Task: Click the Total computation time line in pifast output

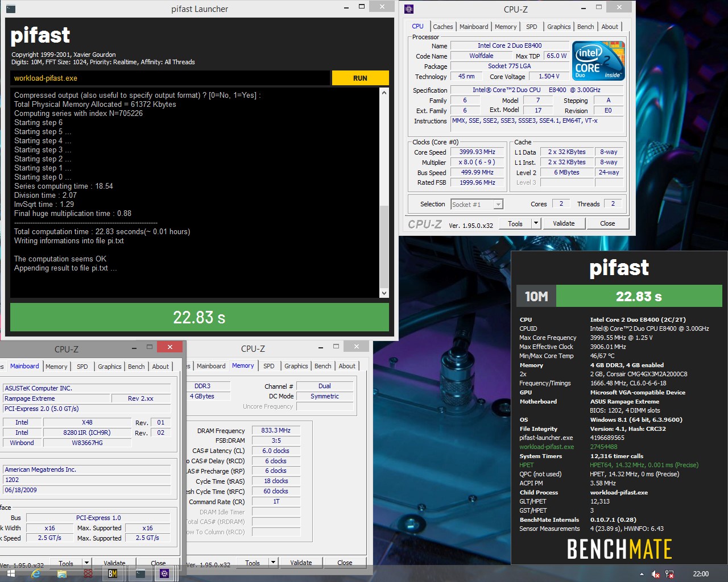Action: click(102, 232)
